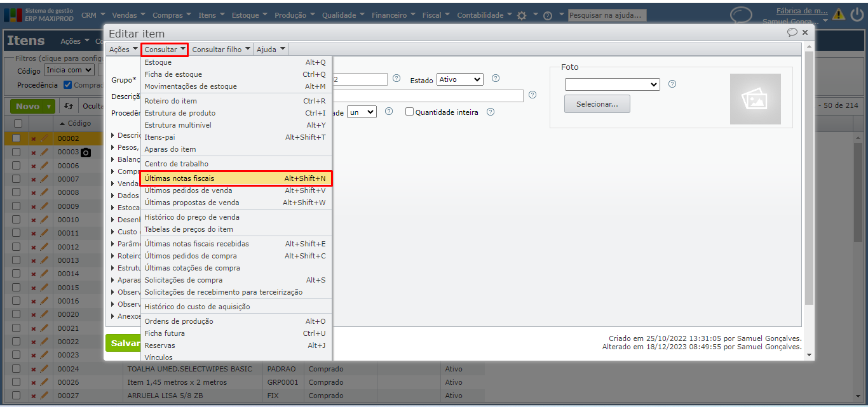Click the green Salvar button
Viewport: 868px width, 407px height.
click(x=123, y=343)
